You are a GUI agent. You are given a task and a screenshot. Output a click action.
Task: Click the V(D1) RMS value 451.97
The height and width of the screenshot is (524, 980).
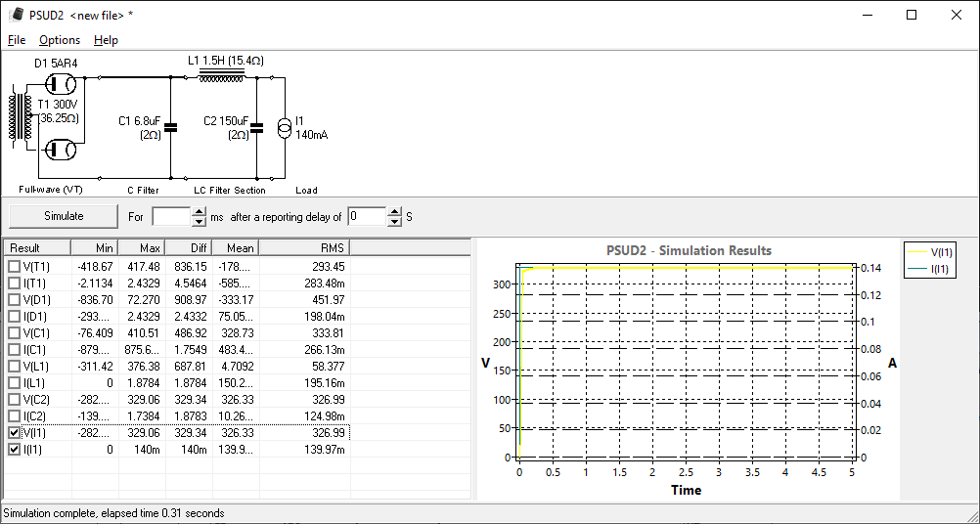pos(328,300)
